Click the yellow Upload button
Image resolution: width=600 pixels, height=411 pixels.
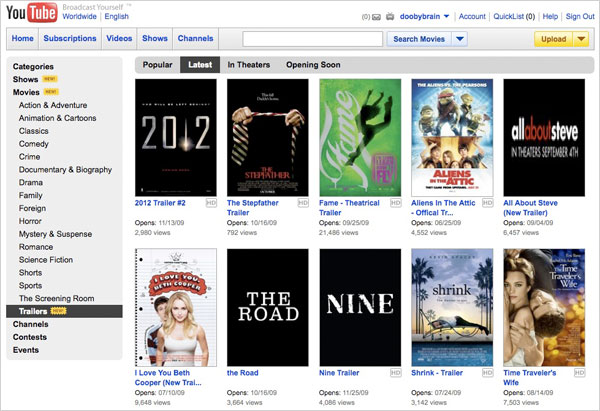click(x=553, y=39)
